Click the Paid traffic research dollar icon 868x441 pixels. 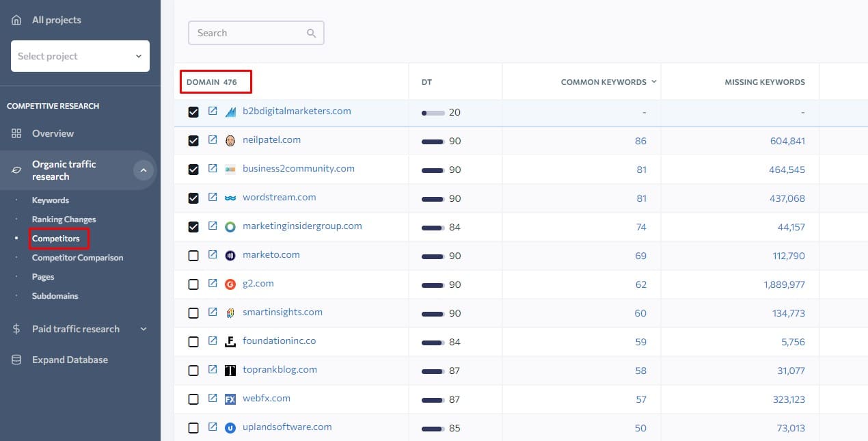(x=16, y=329)
